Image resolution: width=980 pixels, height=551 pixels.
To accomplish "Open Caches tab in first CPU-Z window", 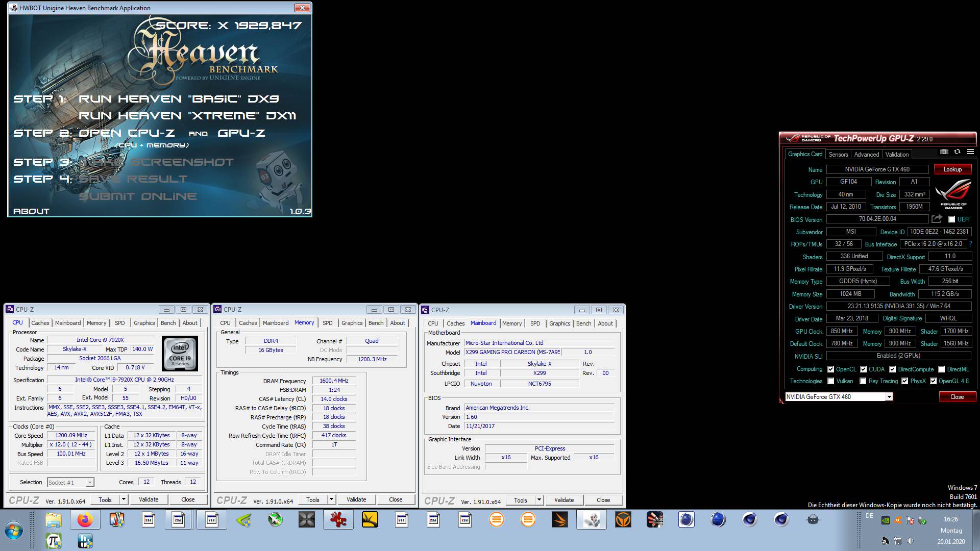I will click(40, 323).
